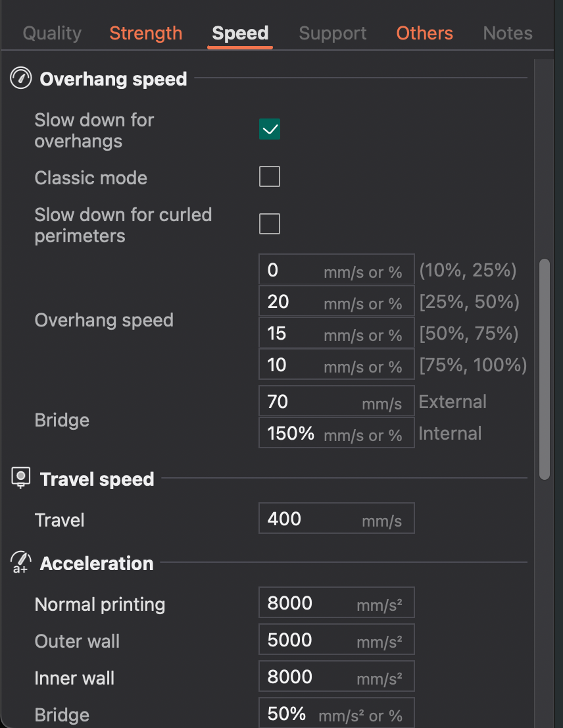563x728 pixels.
Task: Click the [25%, 50%) overhang speed field
Action: (x=336, y=301)
